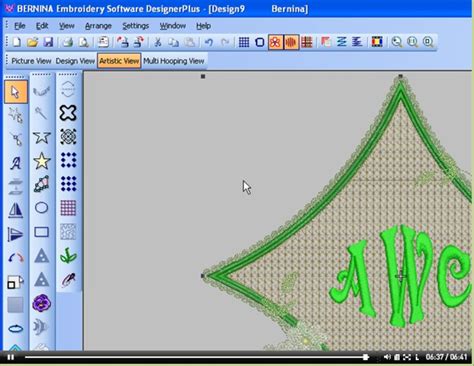Select the red pen drawing tool
Viewport: 474px width, 366px height.
tap(68, 279)
